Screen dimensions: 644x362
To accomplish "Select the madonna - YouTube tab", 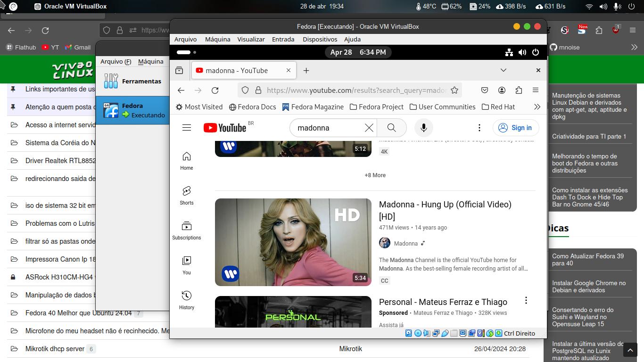I will click(x=243, y=70).
